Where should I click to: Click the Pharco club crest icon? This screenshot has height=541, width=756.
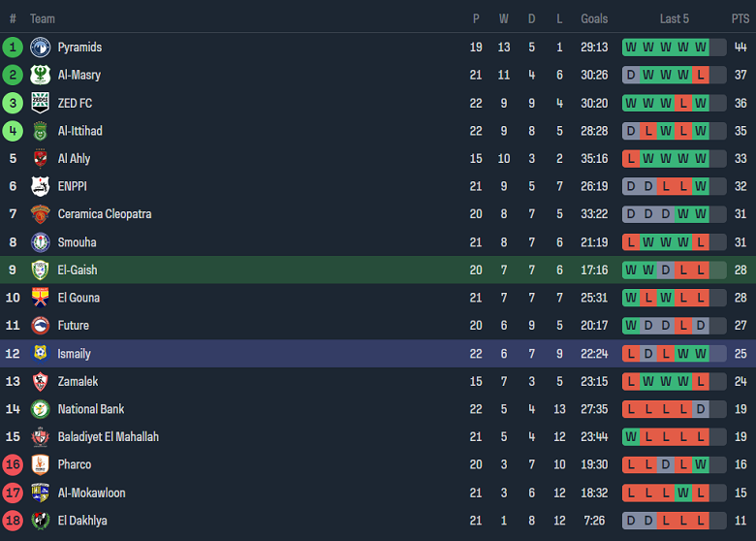[x=40, y=464]
